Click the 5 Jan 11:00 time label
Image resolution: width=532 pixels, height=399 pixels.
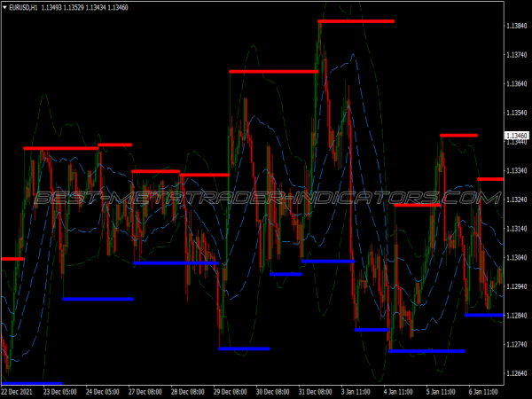(441, 392)
